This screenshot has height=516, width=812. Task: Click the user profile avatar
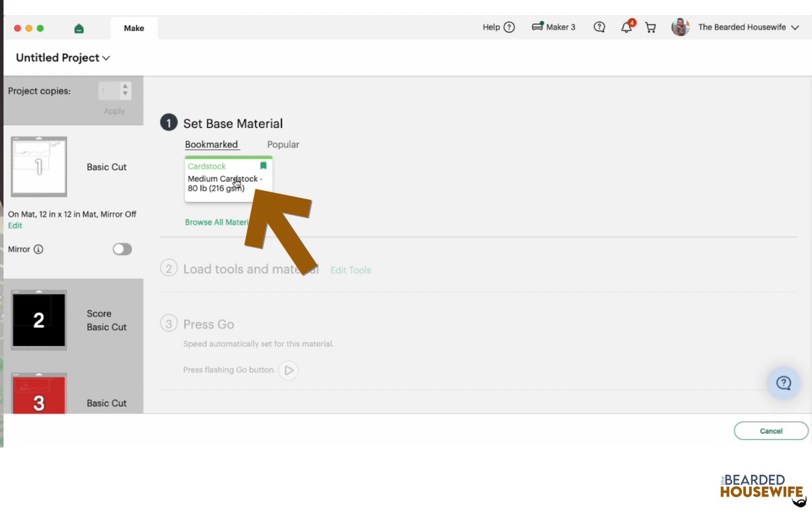[680, 27]
